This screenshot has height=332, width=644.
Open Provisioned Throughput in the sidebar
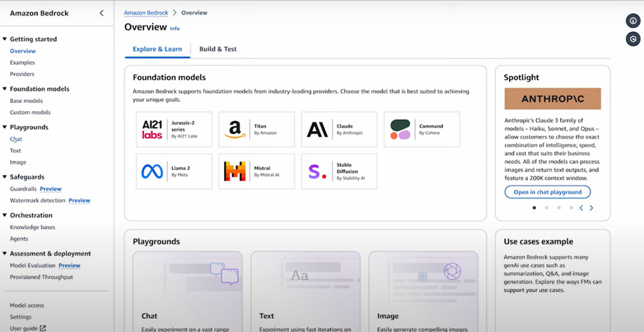click(41, 277)
